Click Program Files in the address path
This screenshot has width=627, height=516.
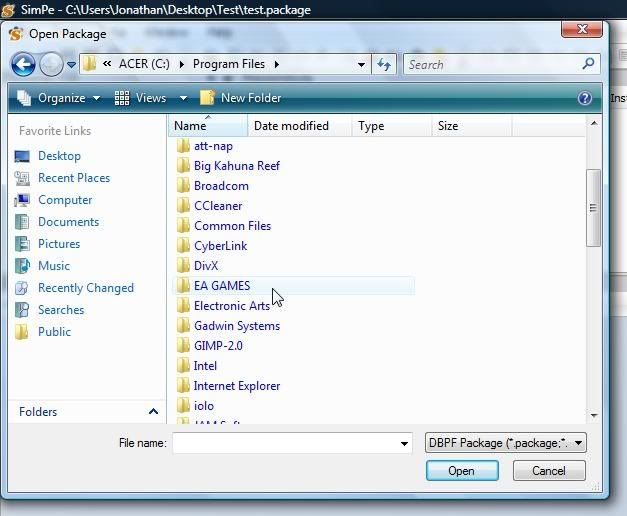click(x=229, y=64)
